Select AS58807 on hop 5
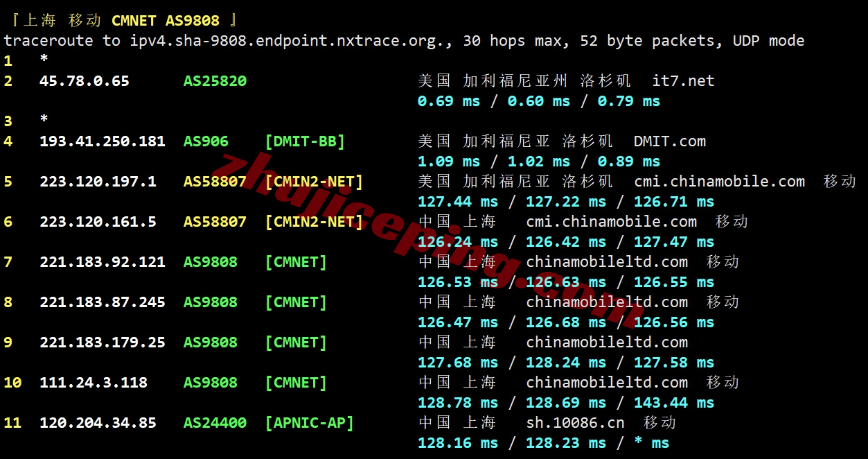Screen dimensions: 868x459 tap(215, 182)
